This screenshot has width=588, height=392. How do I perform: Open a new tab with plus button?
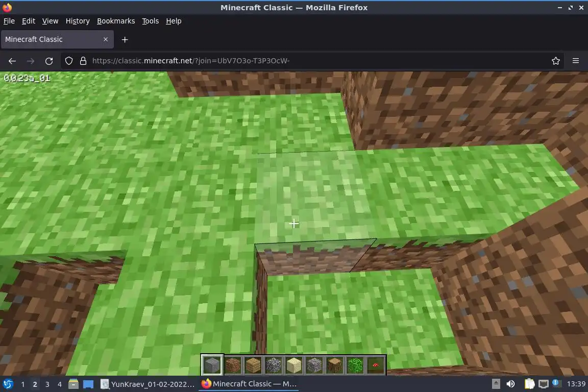pyautogui.click(x=125, y=39)
